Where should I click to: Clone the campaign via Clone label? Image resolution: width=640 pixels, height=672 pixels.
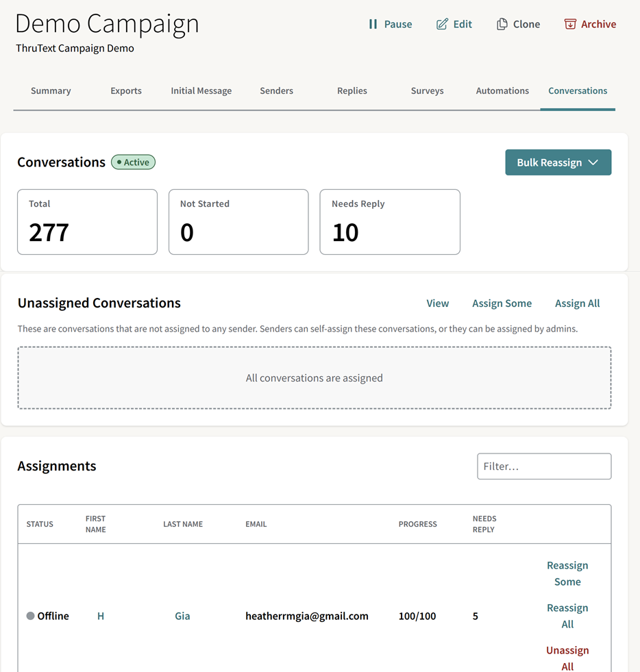coord(526,24)
